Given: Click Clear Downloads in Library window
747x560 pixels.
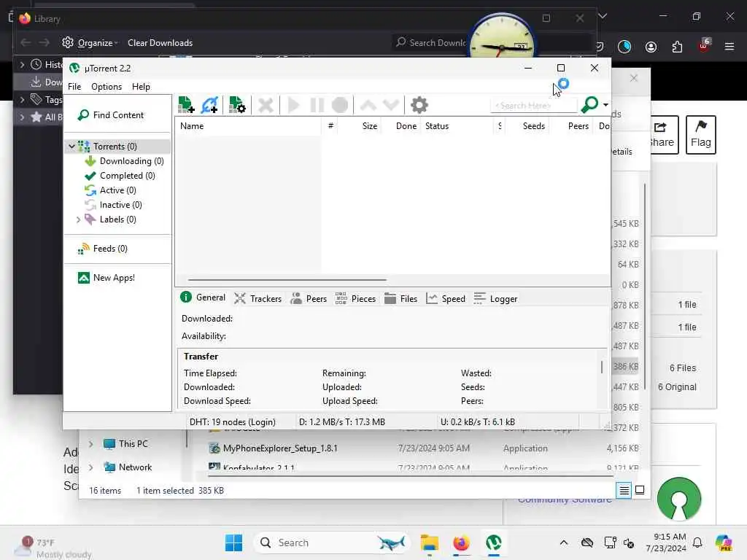Looking at the screenshot, I should (x=160, y=43).
